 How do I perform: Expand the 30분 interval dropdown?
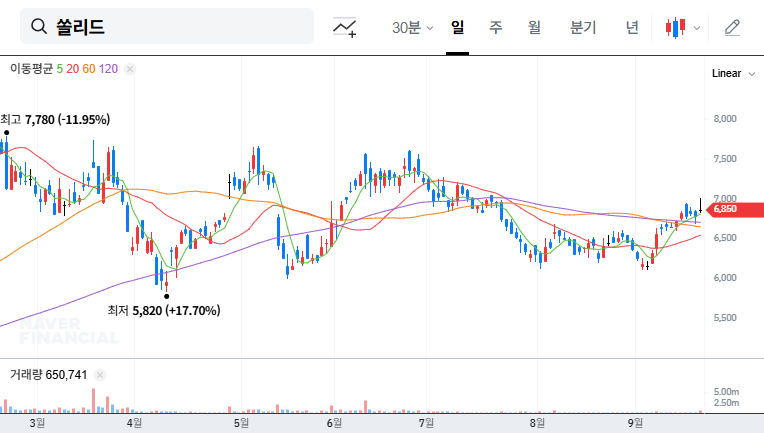point(412,28)
